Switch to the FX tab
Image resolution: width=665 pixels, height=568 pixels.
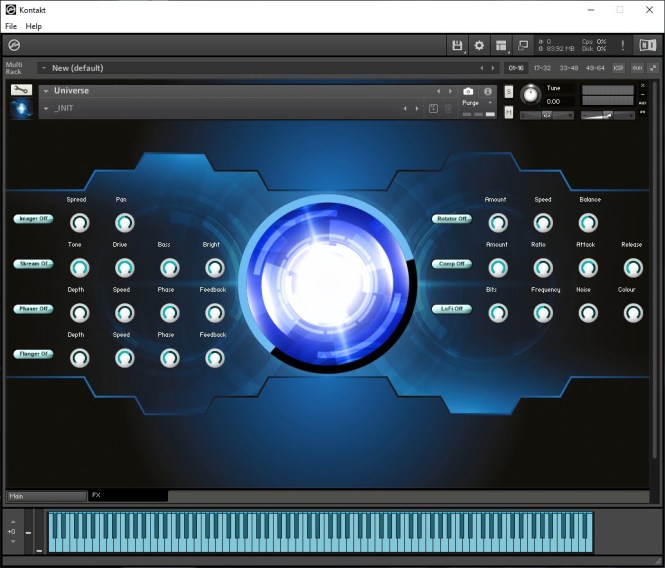(x=97, y=495)
